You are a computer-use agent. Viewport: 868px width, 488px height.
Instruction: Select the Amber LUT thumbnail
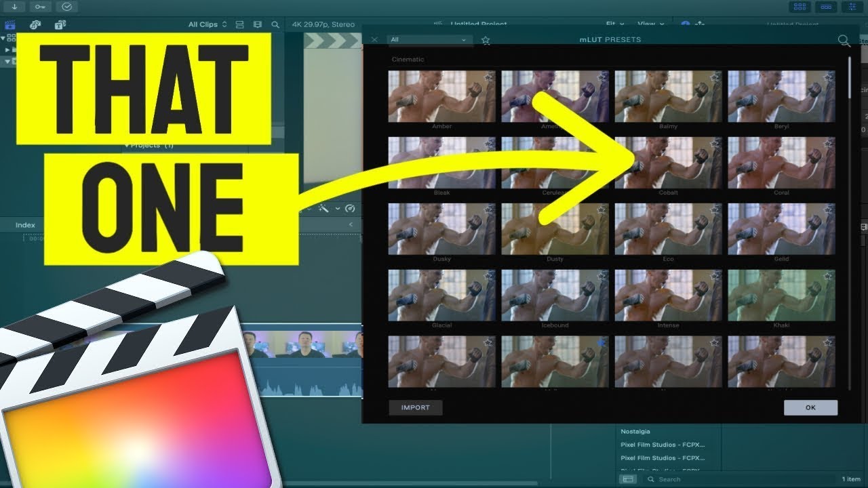pos(441,96)
